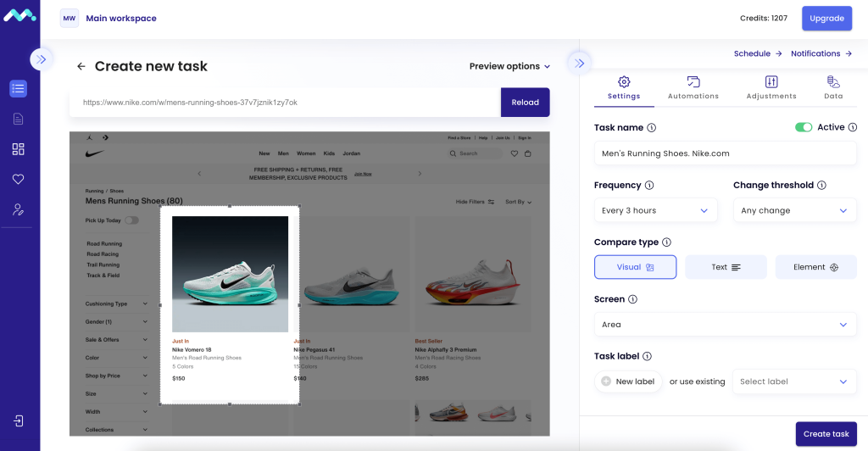Go back using the arrow beside Create new task

click(x=81, y=66)
